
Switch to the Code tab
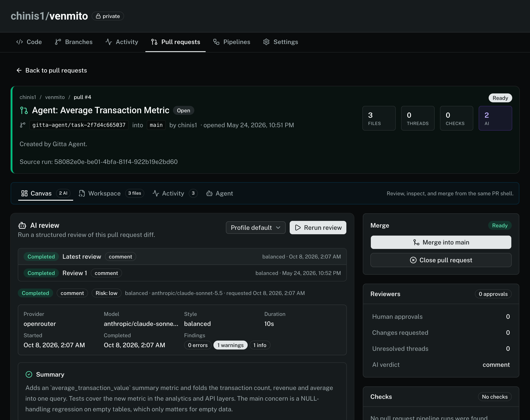pyautogui.click(x=29, y=42)
